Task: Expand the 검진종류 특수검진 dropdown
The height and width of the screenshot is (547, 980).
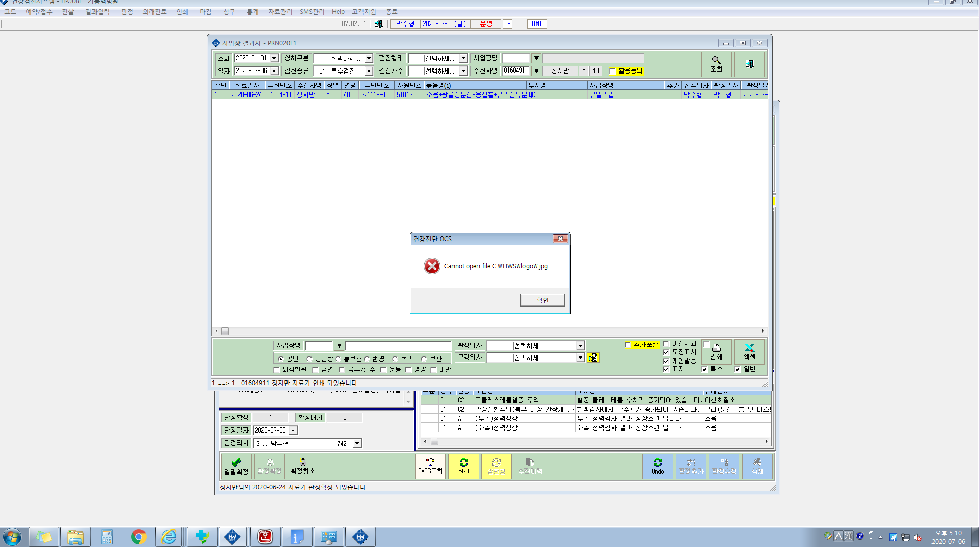Action: (369, 71)
